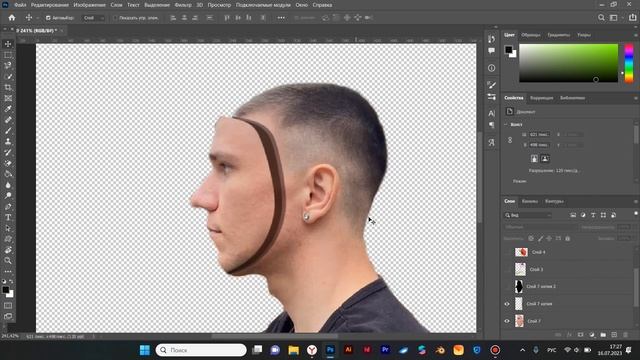Toggle the layer filtering switch
640x360 pixels.
[x=636, y=213]
